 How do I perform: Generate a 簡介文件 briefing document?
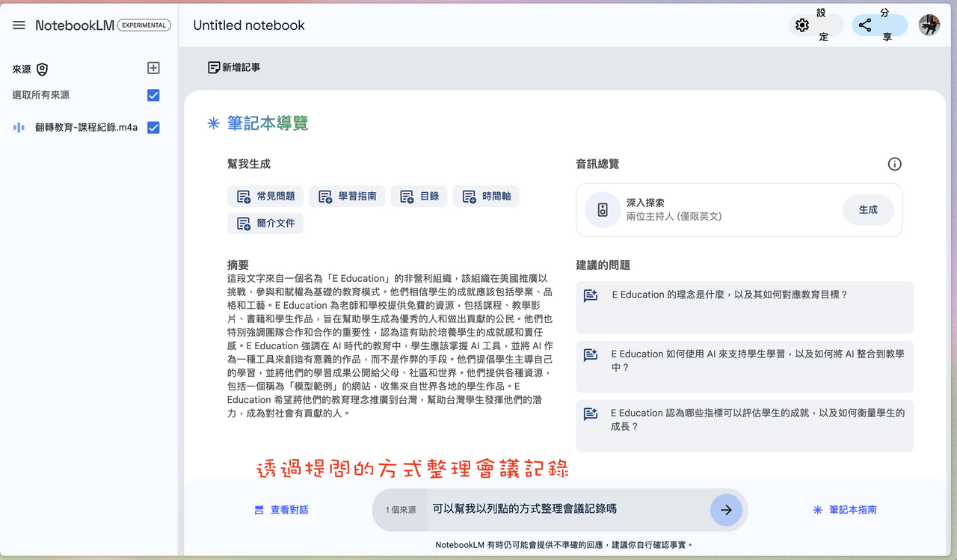pos(265,224)
